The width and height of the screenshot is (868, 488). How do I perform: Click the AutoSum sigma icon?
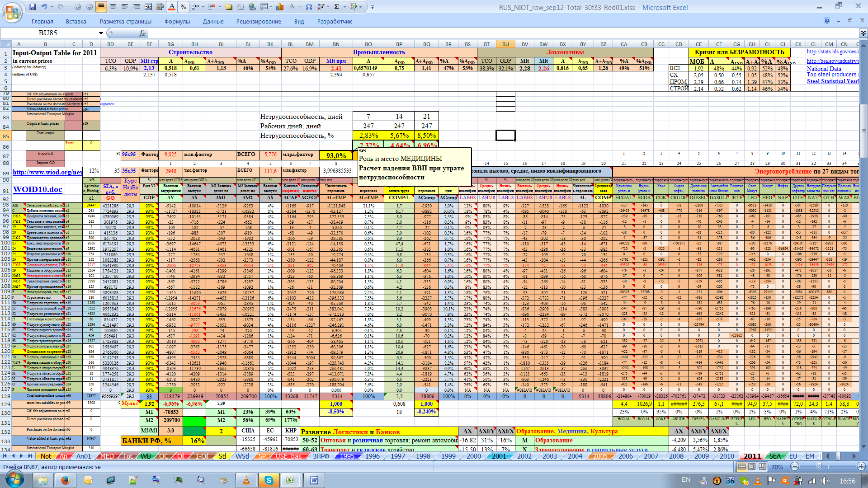click(x=336, y=7)
